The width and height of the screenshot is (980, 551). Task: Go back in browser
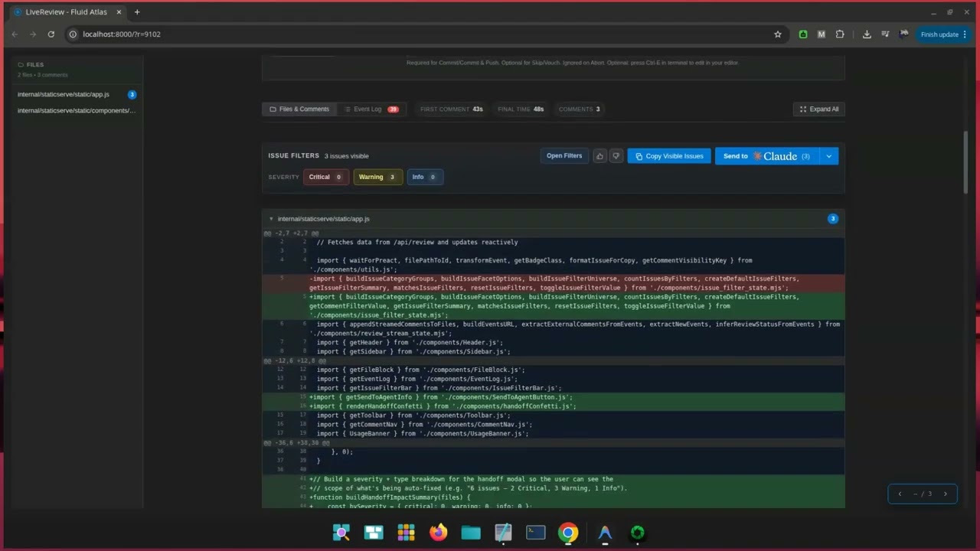pyautogui.click(x=15, y=34)
